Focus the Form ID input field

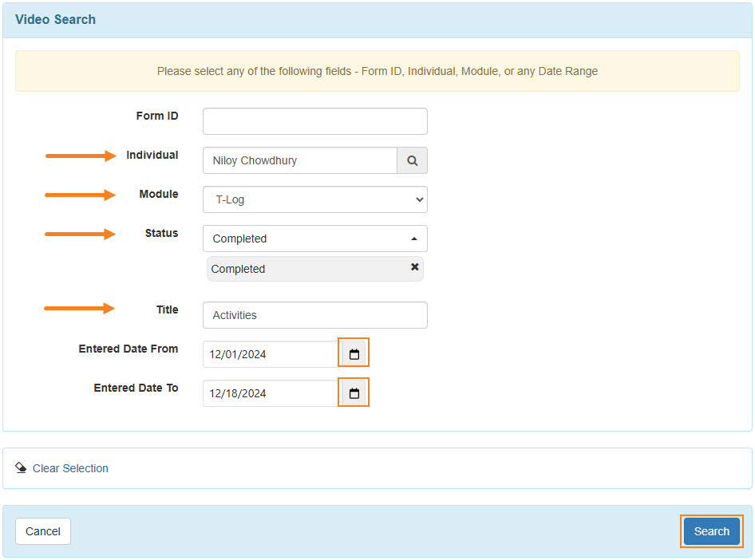click(x=315, y=121)
